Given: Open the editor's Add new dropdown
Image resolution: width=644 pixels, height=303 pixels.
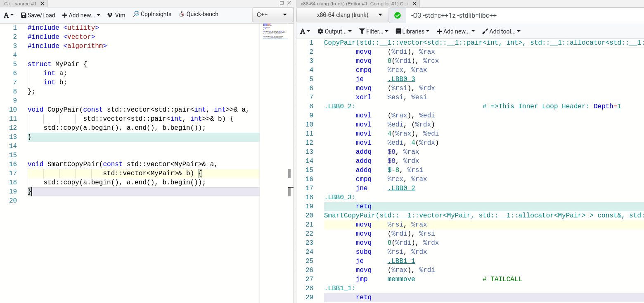Looking at the screenshot, I should coord(81,15).
